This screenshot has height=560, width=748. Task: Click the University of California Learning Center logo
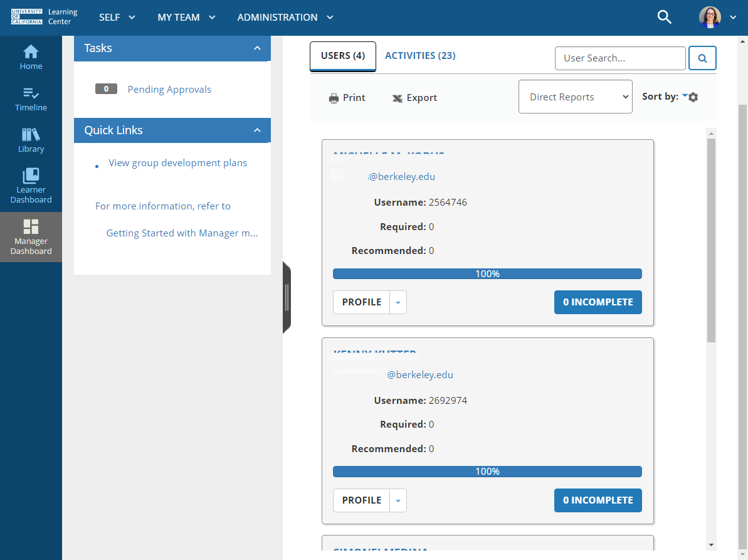[44, 17]
